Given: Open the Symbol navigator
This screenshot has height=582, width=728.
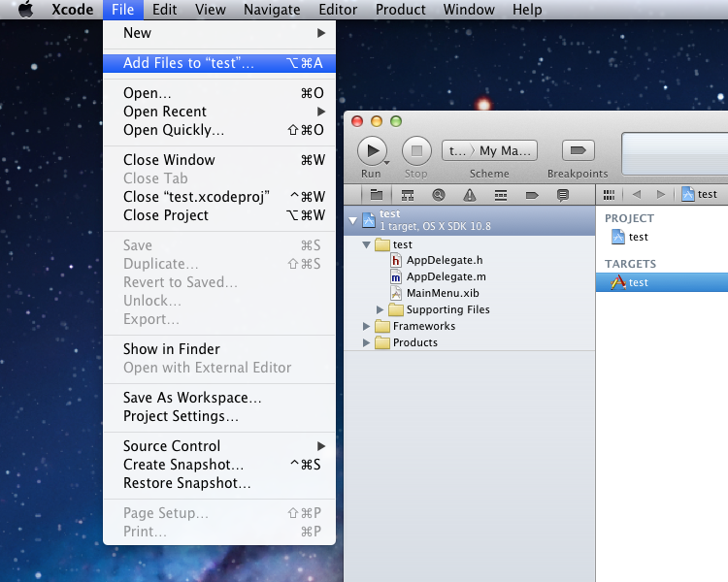Looking at the screenshot, I should tap(408, 195).
